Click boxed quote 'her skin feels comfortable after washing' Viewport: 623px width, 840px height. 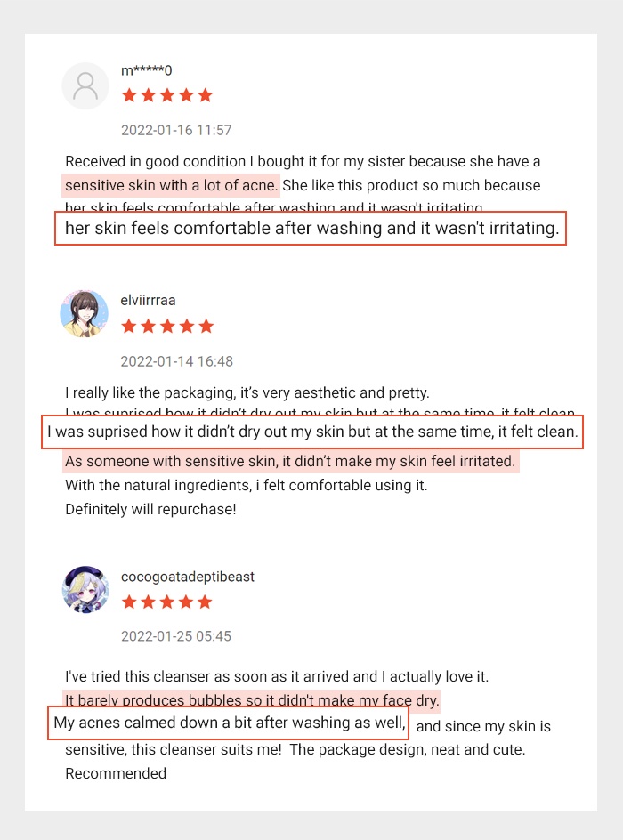[x=311, y=229]
